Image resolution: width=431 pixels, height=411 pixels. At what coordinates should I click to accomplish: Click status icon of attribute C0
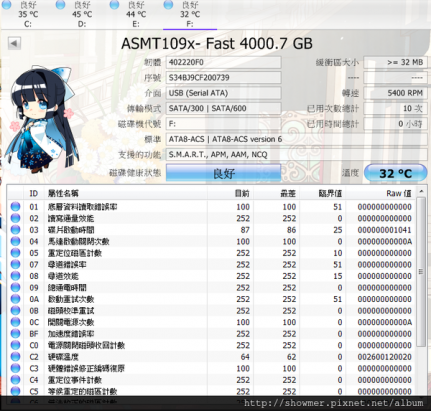[x=15, y=345]
